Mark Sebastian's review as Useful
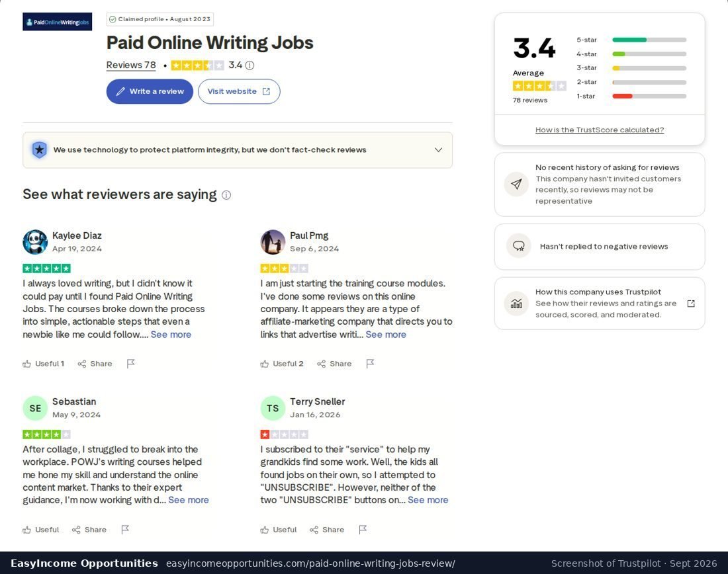728x574 pixels. click(x=41, y=530)
